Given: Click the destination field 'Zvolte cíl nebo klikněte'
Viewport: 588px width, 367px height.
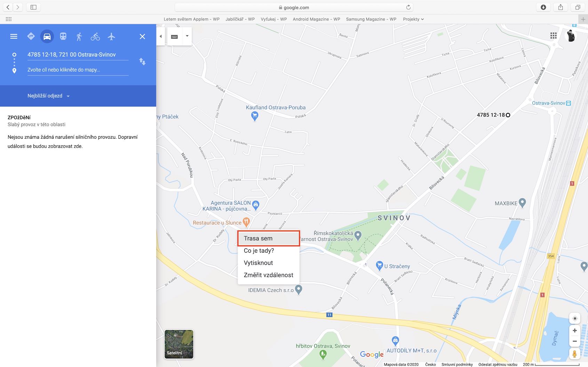Looking at the screenshot, I should pos(78,70).
